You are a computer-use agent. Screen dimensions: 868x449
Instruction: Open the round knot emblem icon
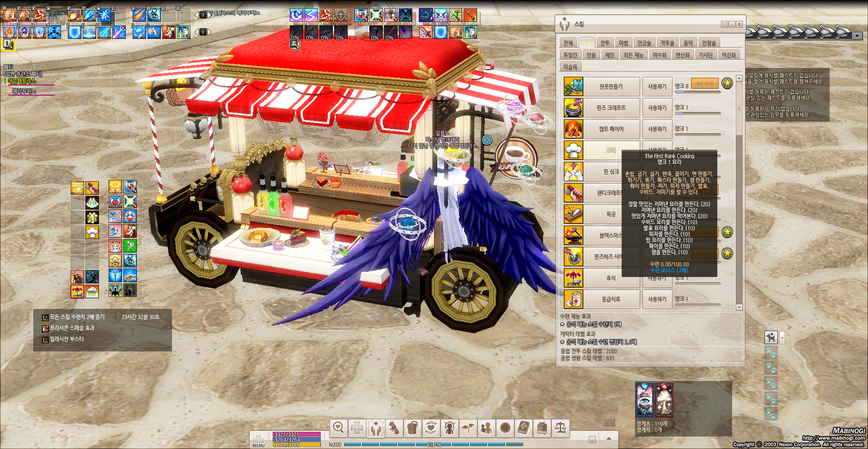[505, 428]
